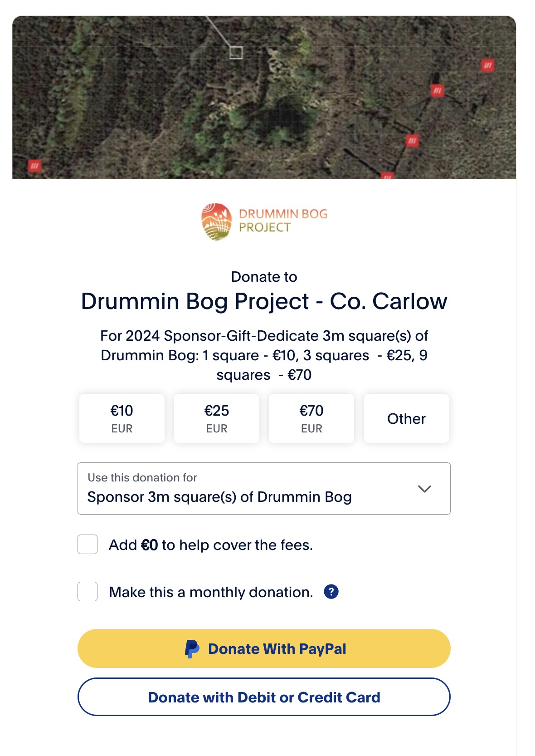The image size is (535, 756).
Task: Pick the €70 EUR donation amount
Action: pyautogui.click(x=311, y=418)
